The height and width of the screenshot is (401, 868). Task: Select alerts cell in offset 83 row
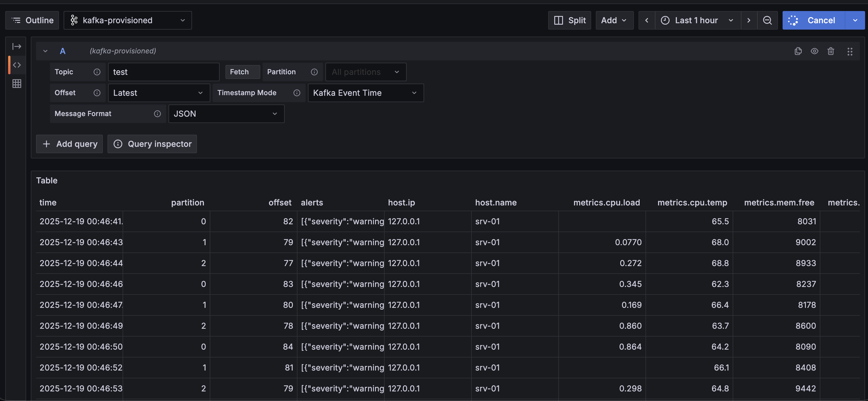[x=341, y=284]
